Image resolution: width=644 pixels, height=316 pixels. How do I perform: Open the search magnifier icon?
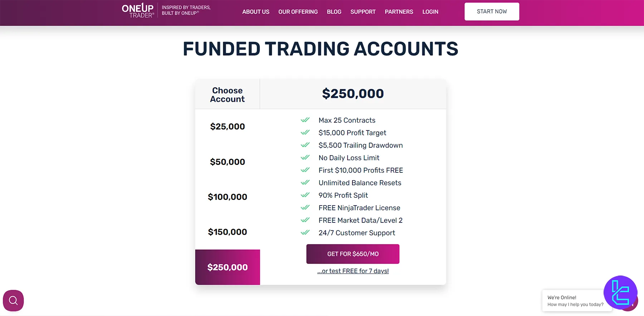coord(13,300)
